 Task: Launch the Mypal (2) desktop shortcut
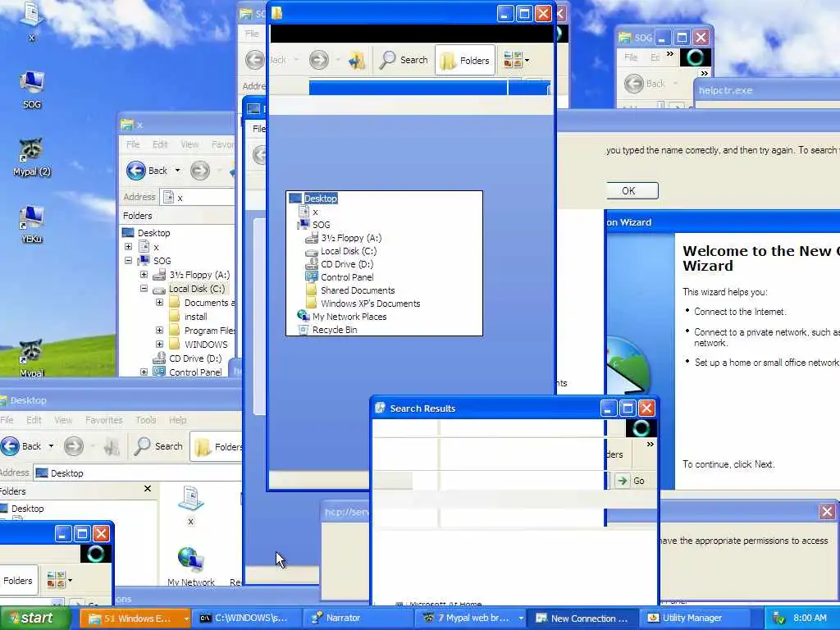tap(32, 157)
